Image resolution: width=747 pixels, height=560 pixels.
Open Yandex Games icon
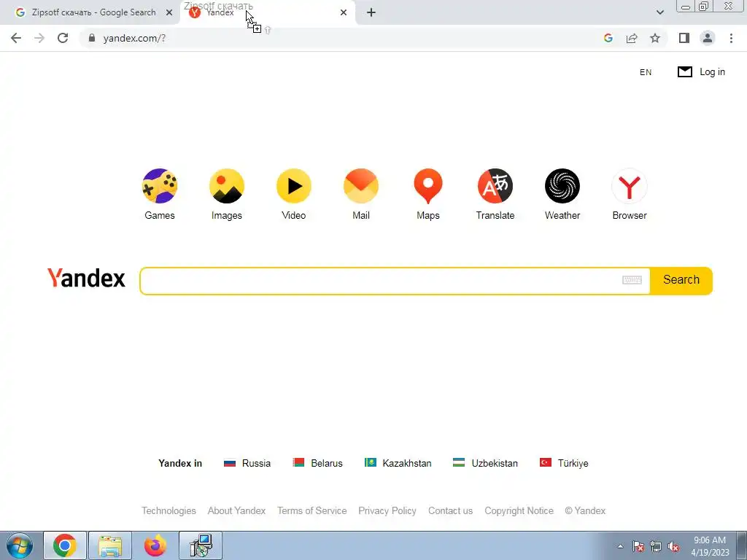pyautogui.click(x=160, y=186)
